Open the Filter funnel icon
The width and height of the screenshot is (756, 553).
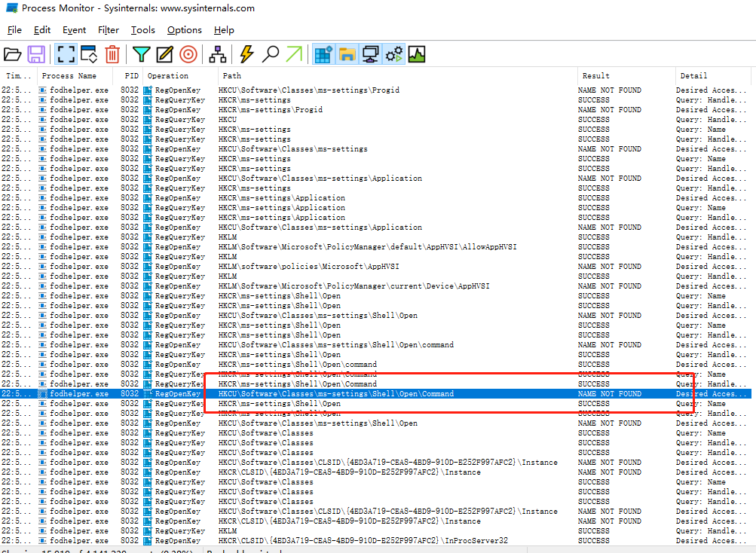pos(141,54)
